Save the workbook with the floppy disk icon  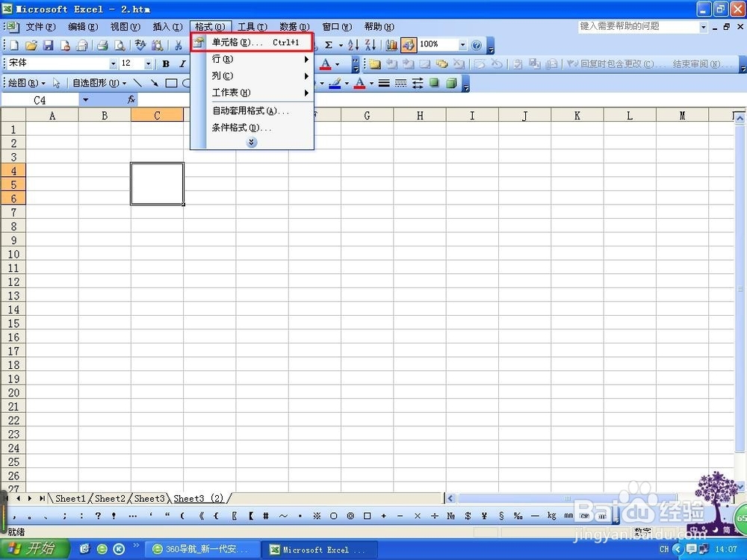[48, 46]
